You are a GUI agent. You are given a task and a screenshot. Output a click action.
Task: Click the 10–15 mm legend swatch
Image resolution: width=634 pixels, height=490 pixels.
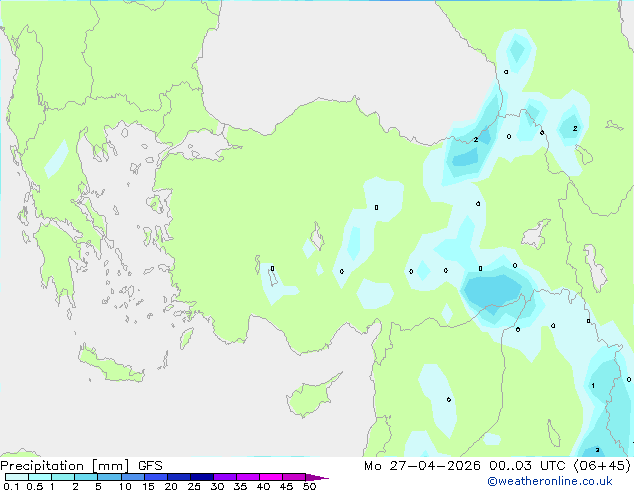(x=132, y=477)
